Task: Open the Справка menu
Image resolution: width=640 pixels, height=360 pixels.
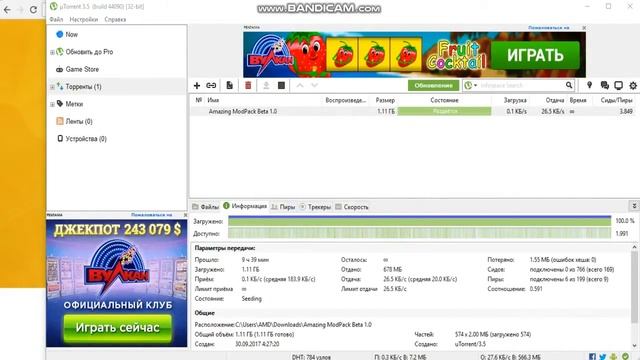Action: tap(115, 19)
